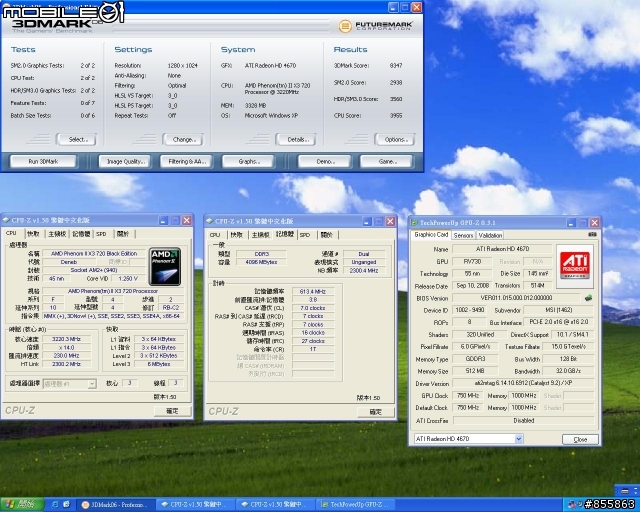Viewport: 640px width, 512px height.
Task: Open the SPD tab in the left CPU-Z
Action: (x=101, y=234)
